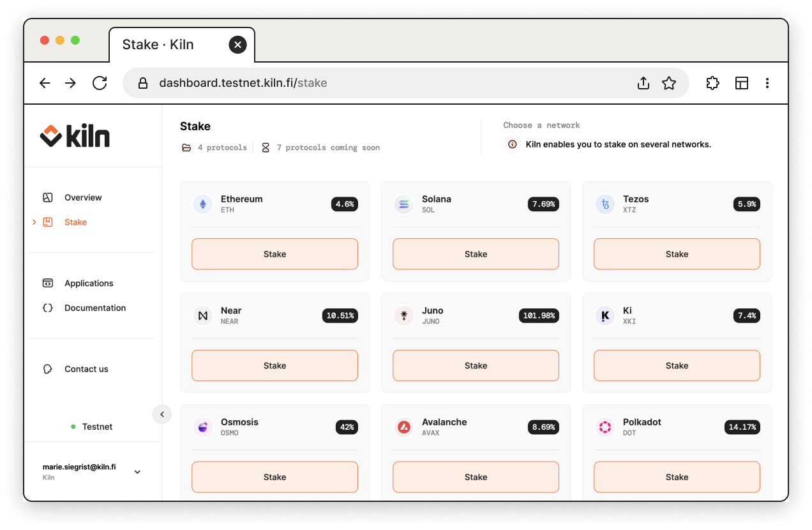This screenshot has height=530, width=812.
Task: Click the Stake button for Solana
Action: click(x=476, y=254)
